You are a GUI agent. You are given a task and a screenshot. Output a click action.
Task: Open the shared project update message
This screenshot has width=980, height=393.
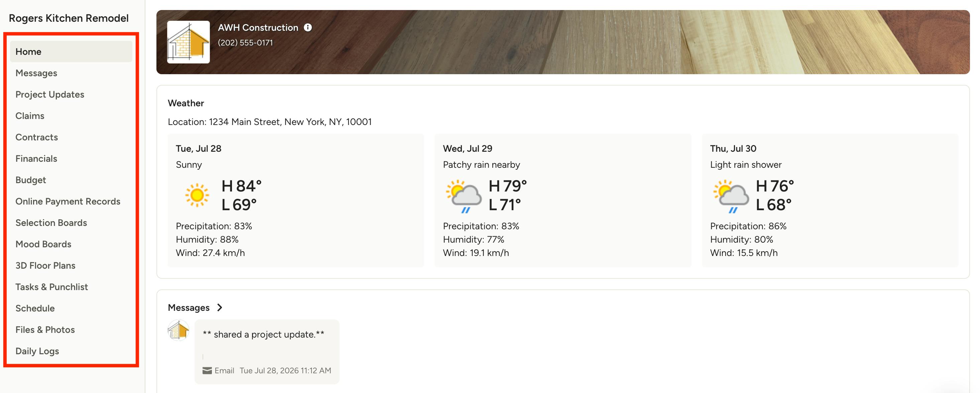click(267, 352)
